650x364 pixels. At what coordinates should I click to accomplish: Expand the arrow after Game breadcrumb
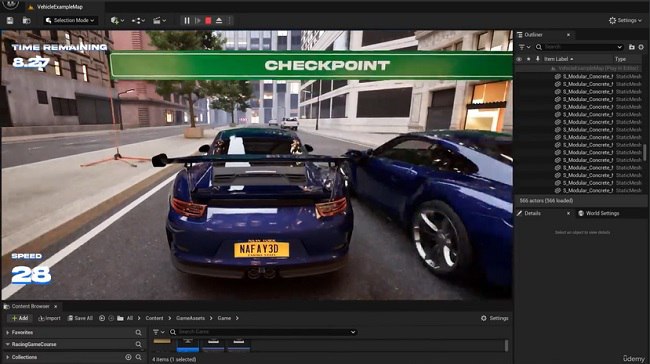pos(237,318)
